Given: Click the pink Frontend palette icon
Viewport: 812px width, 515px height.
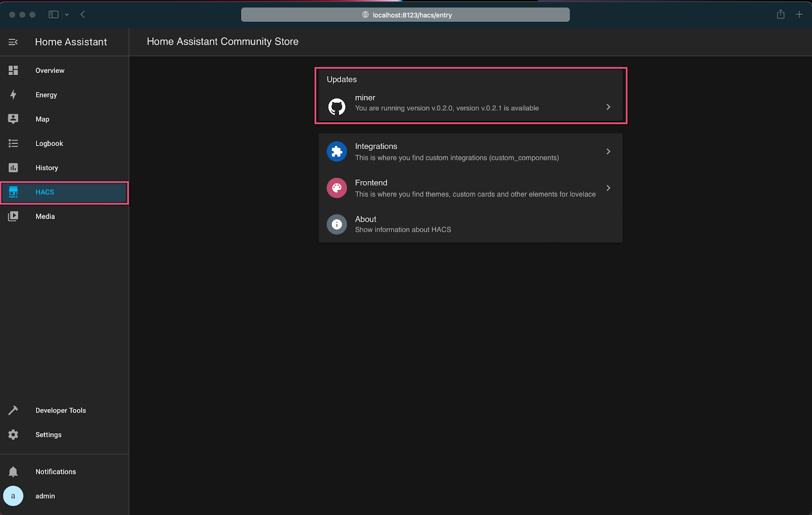Looking at the screenshot, I should point(336,188).
